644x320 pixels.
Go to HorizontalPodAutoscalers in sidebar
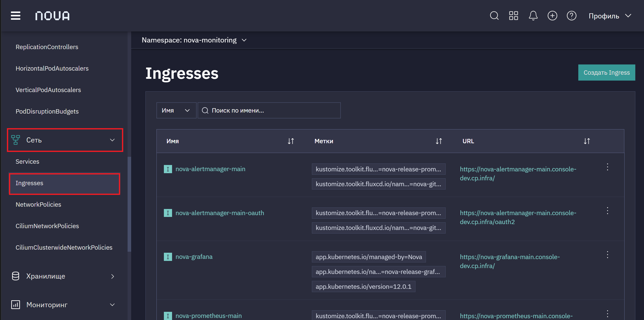52,68
